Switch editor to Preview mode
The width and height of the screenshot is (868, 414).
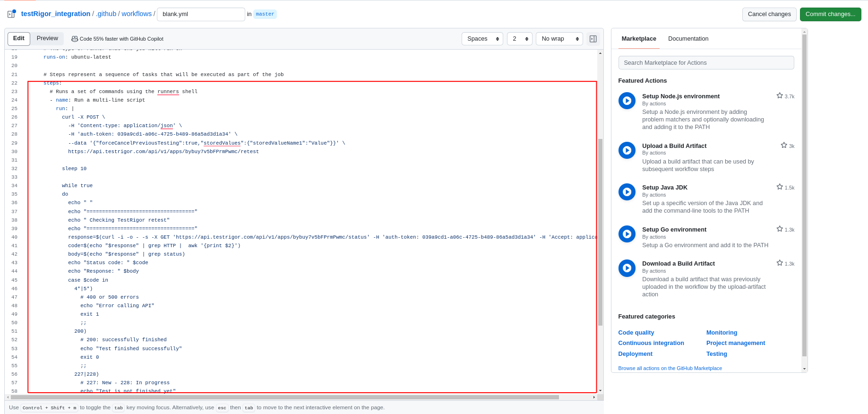pyautogui.click(x=47, y=39)
